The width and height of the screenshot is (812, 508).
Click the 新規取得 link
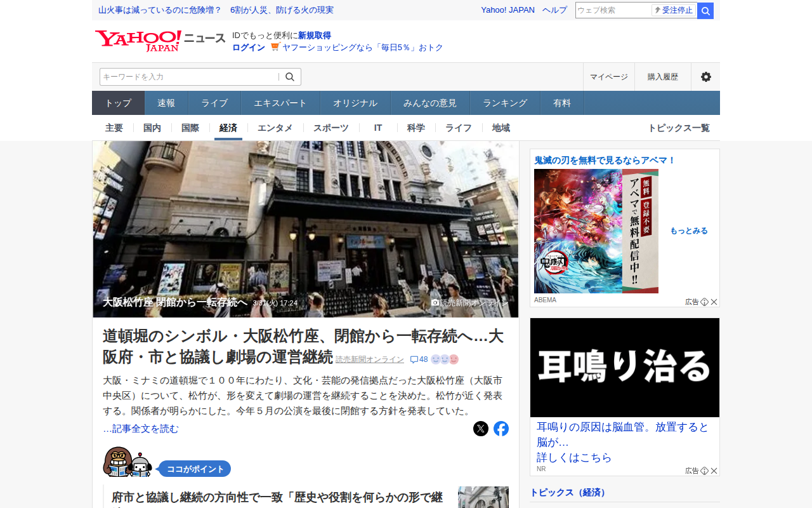pyautogui.click(x=315, y=36)
